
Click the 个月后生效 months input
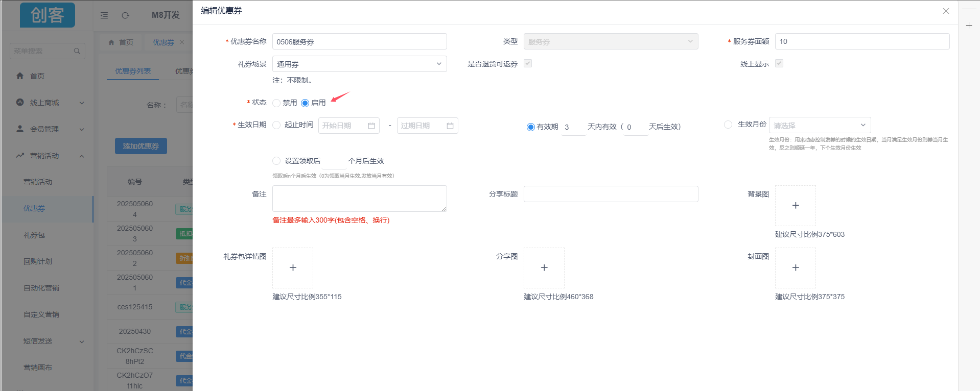point(334,161)
